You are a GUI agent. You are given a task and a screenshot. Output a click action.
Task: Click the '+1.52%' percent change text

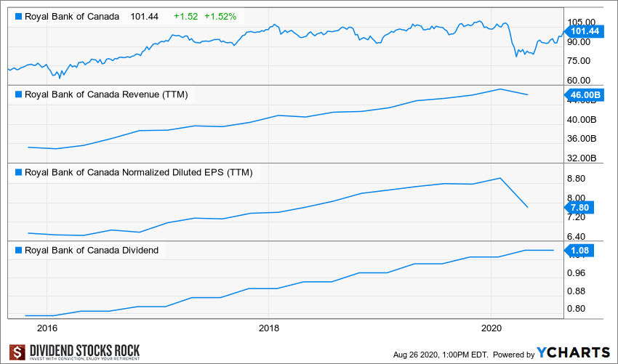(220, 17)
